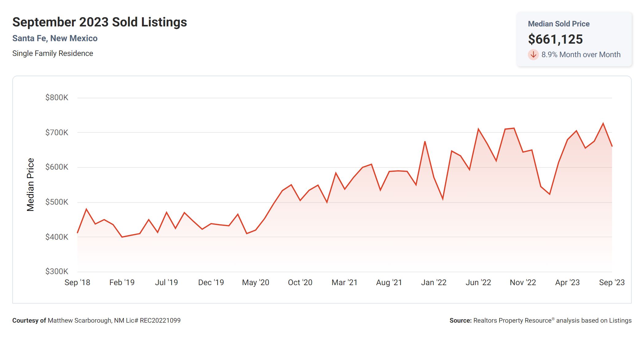This screenshot has width=644, height=338.
Task: Click the Jan '22 x-axis label
Action: coord(434,282)
